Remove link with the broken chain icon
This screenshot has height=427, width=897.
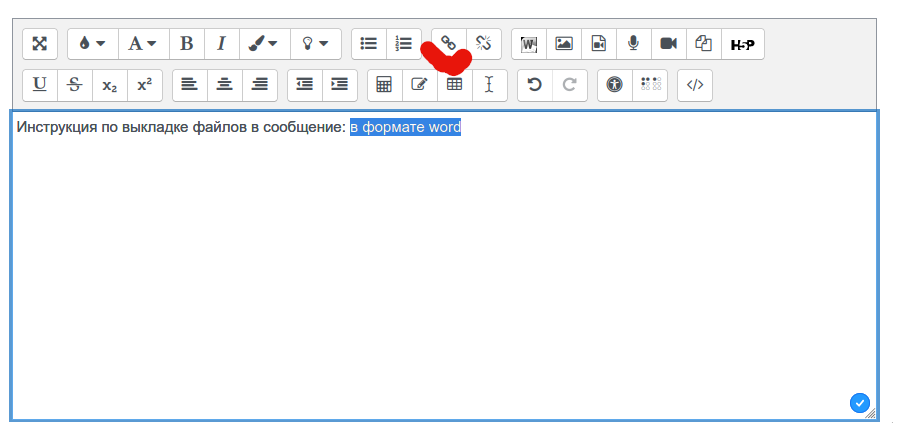click(484, 44)
